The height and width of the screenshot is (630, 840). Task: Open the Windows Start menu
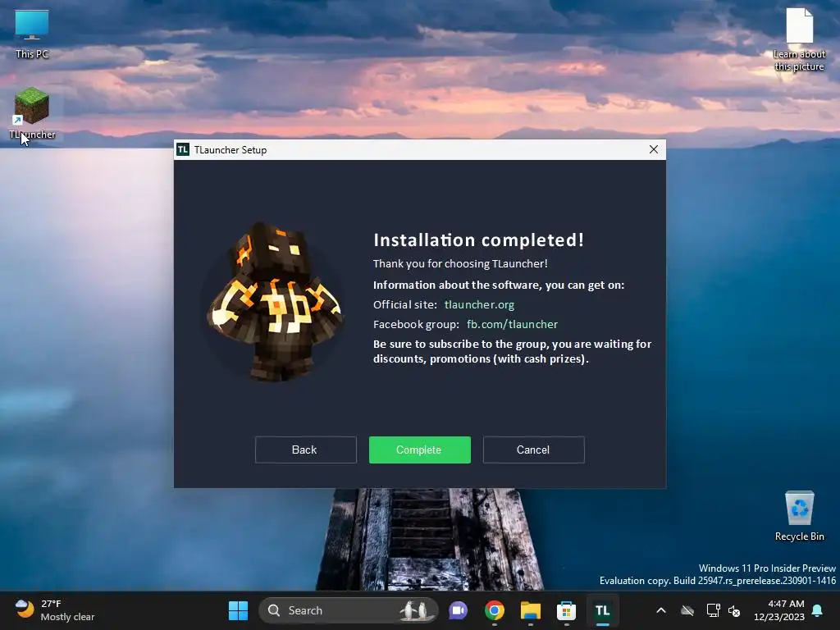pyautogui.click(x=238, y=610)
